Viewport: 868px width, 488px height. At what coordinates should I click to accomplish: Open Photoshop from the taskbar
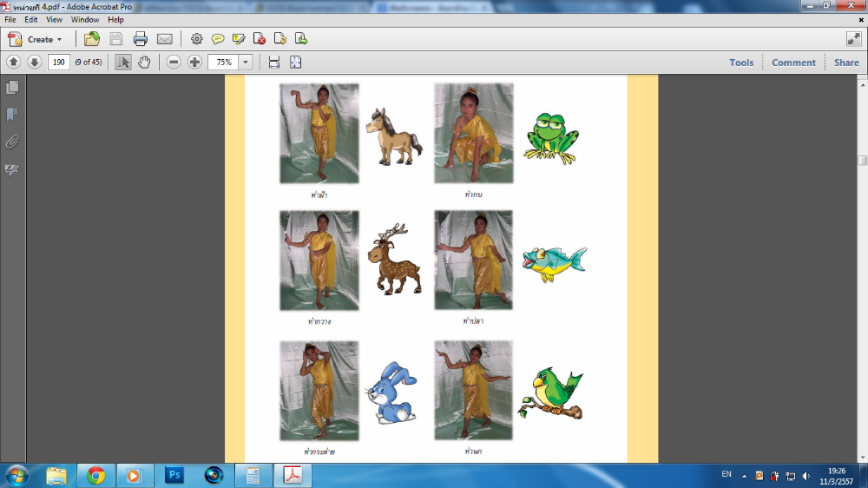(x=174, y=476)
